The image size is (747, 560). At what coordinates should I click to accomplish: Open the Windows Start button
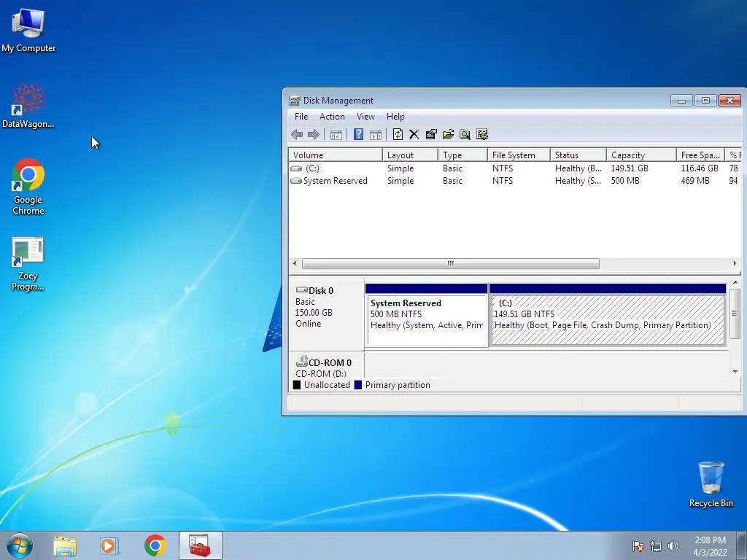coord(20,545)
